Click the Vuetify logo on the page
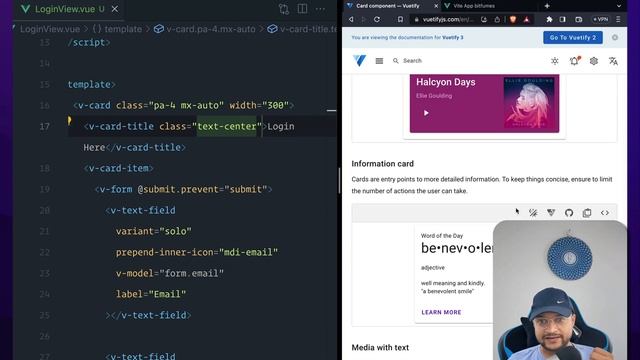This screenshot has width=640, height=360. point(360,61)
